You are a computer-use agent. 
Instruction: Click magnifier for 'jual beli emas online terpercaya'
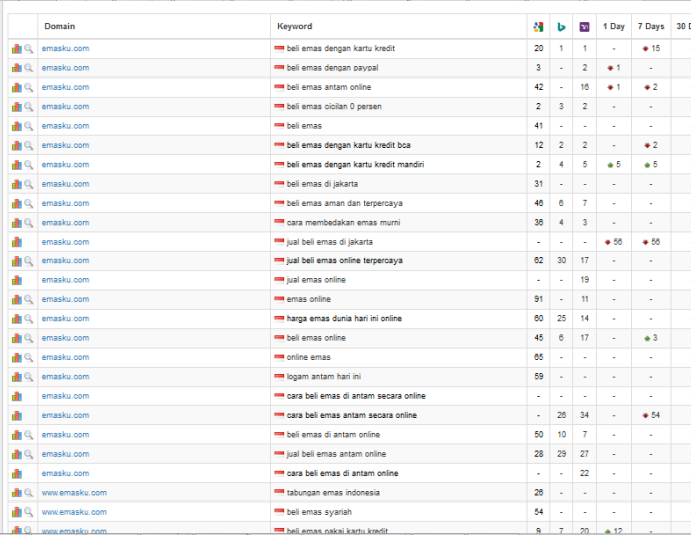[29, 261]
